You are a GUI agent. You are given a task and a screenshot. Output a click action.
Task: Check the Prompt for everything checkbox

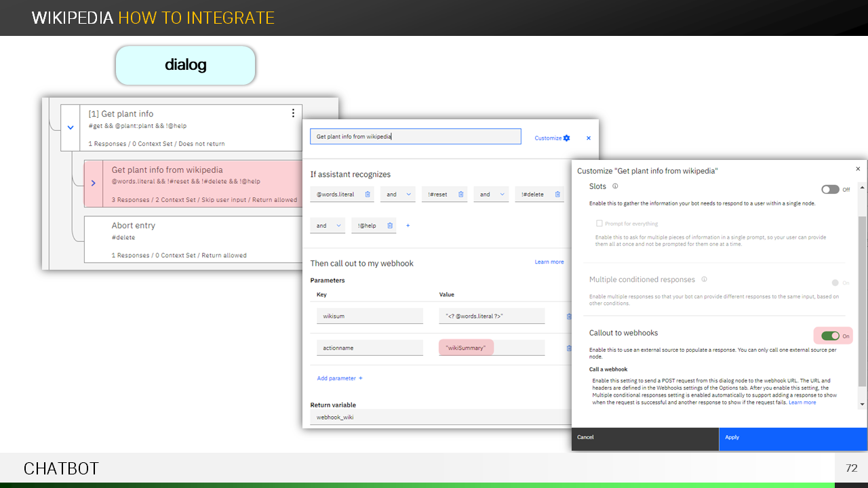pyautogui.click(x=599, y=224)
